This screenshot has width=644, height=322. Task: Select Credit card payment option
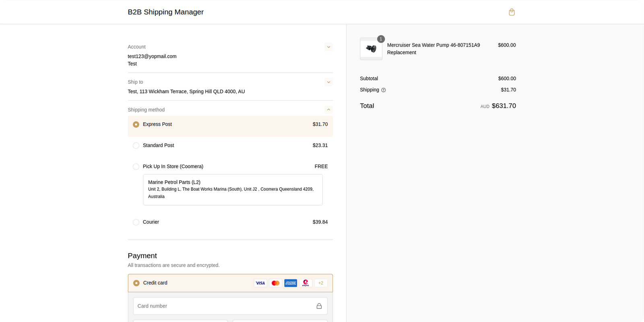(x=136, y=283)
